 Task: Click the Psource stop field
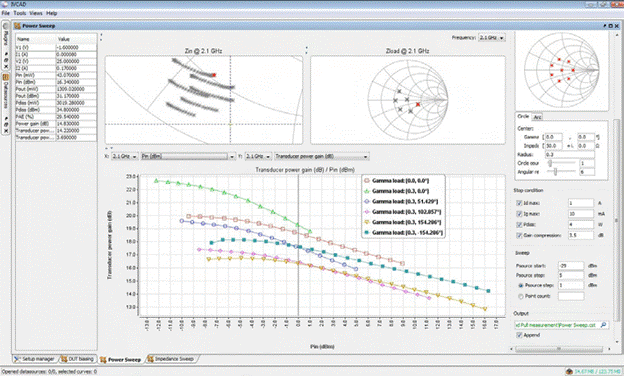(x=571, y=275)
